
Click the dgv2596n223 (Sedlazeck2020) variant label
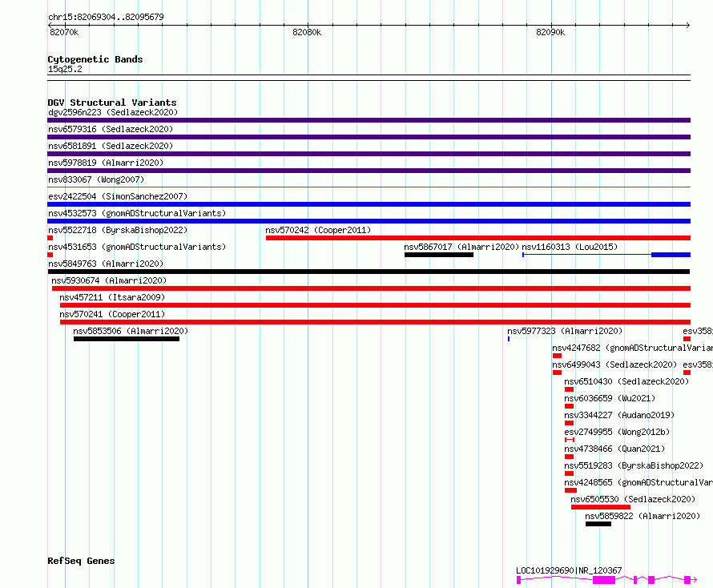coord(113,112)
